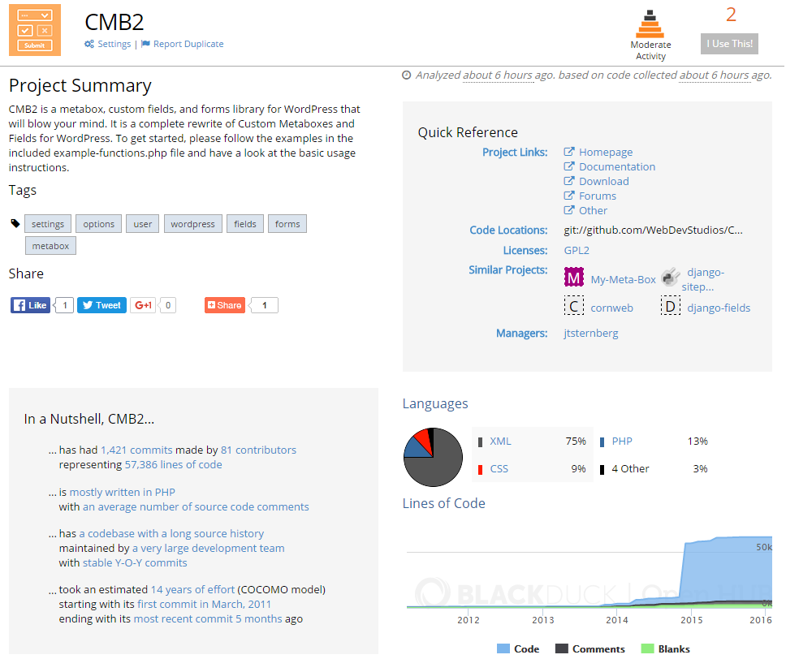
Task: Open the 1,421 commits link
Action: (x=136, y=450)
